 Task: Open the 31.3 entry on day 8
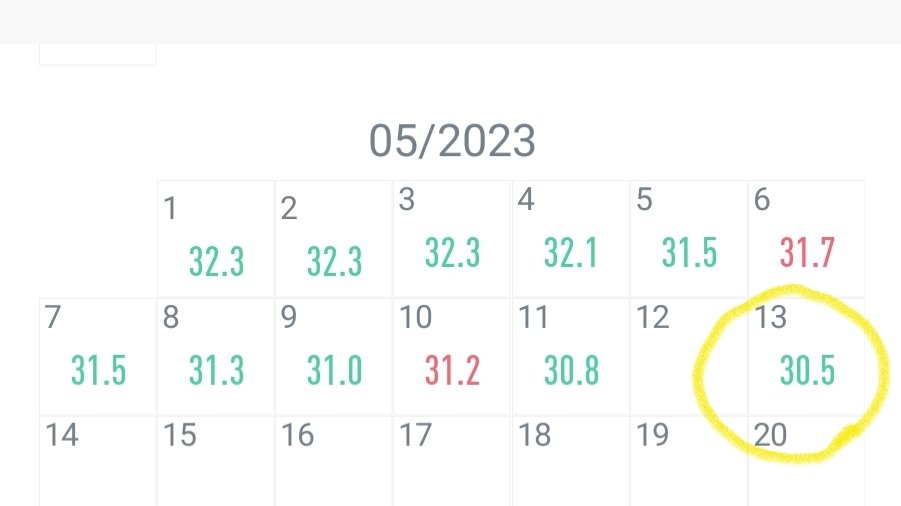tap(216, 371)
